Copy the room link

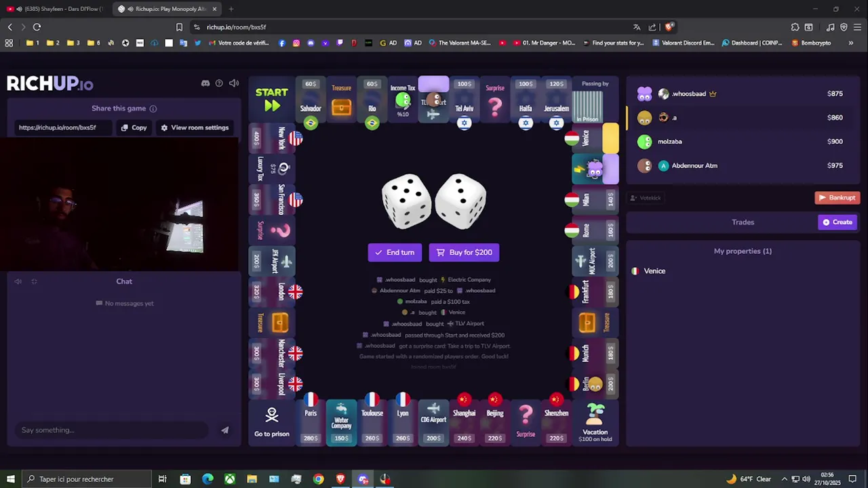pyautogui.click(x=134, y=127)
